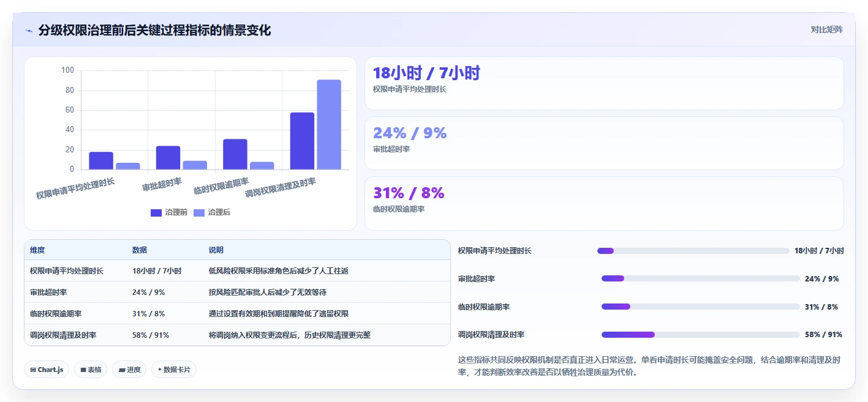
Task: Click the 临时权限逾期率 label on the third data card
Action: (x=399, y=209)
